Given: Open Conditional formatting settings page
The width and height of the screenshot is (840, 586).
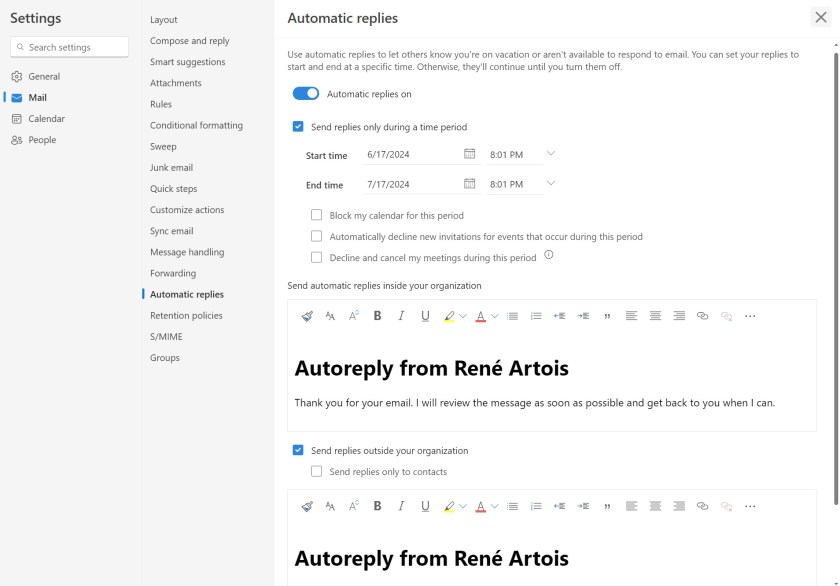Looking at the screenshot, I should (x=196, y=125).
